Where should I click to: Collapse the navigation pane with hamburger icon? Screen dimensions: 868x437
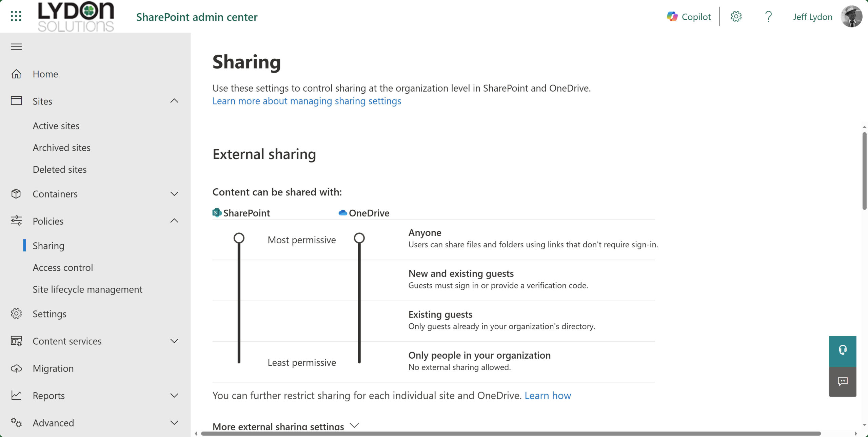tap(16, 47)
